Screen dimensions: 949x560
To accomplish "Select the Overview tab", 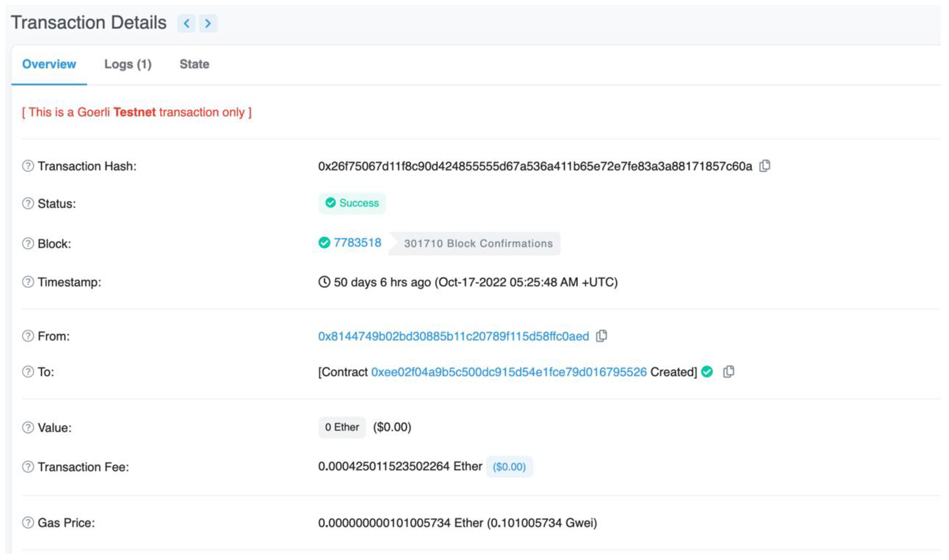I will click(49, 65).
